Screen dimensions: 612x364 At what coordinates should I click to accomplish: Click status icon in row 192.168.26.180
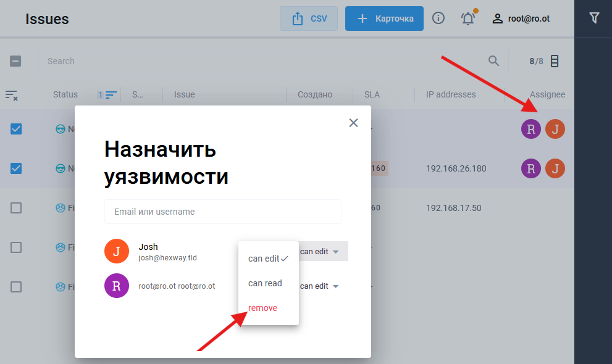(x=61, y=168)
